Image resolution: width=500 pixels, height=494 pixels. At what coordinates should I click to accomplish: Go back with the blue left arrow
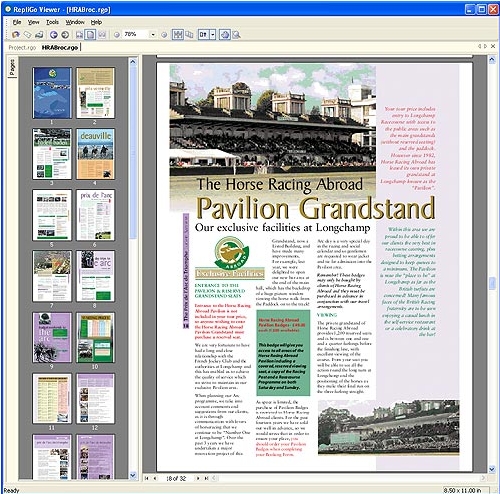(54, 34)
